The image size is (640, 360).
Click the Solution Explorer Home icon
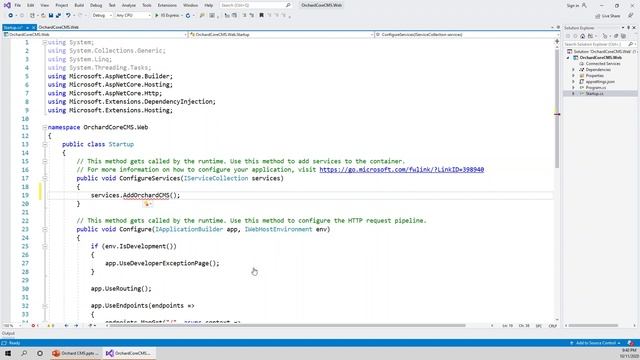point(582,36)
